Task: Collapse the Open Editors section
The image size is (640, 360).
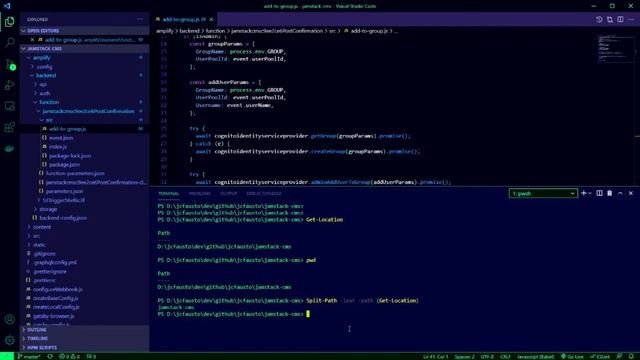Action: pyautogui.click(x=84, y=31)
